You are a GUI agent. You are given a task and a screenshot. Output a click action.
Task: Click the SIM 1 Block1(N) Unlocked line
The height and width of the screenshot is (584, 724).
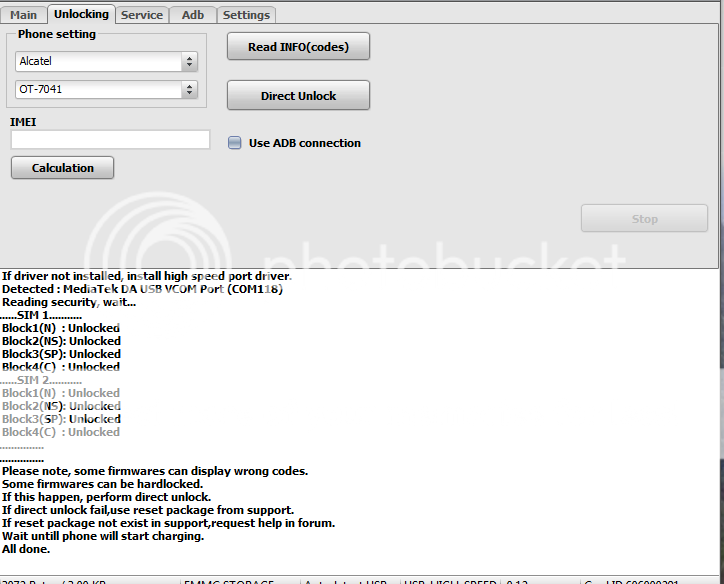(61, 328)
